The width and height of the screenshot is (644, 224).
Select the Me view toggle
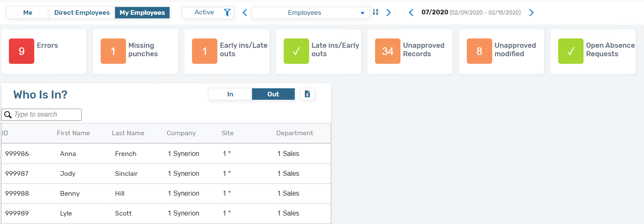(28, 13)
